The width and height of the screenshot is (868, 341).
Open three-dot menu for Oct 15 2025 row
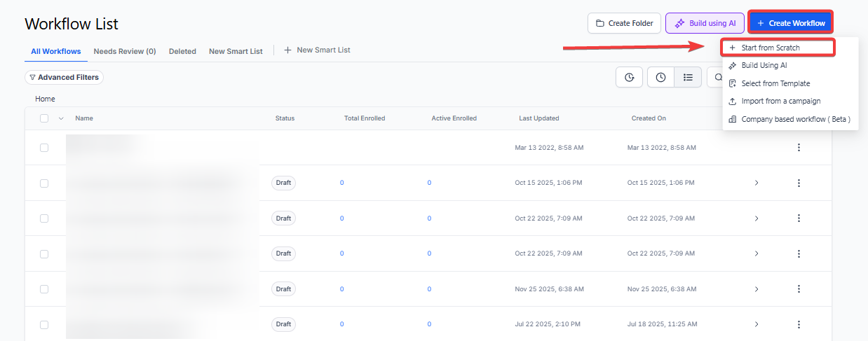point(798,183)
